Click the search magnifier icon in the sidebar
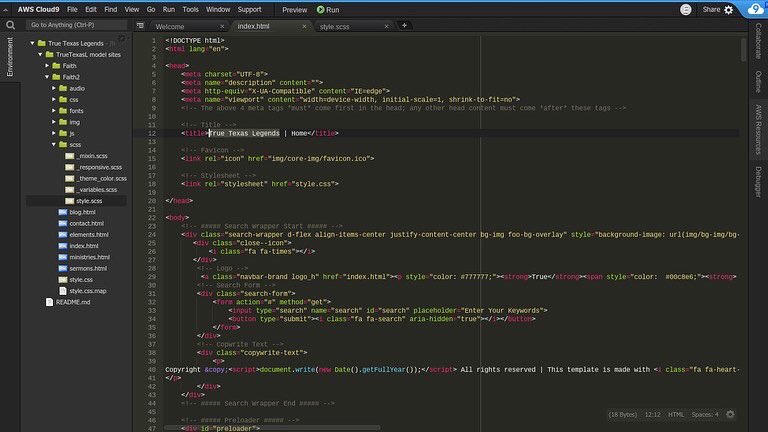The width and height of the screenshot is (768, 432). [10, 25]
